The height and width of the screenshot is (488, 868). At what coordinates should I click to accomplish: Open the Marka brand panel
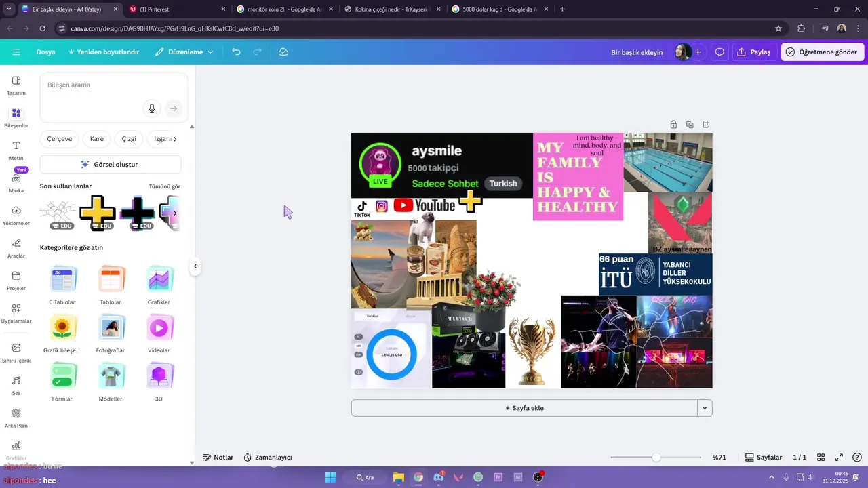coord(16,183)
